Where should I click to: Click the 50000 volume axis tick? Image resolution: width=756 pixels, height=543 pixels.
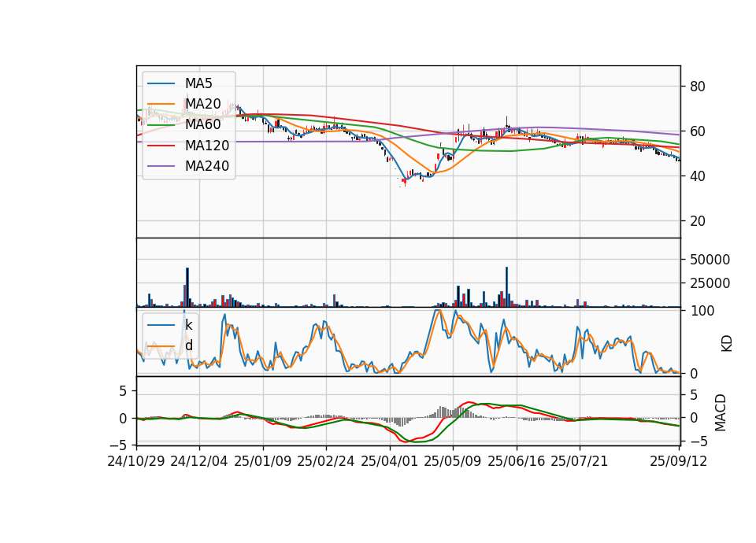coord(710,260)
